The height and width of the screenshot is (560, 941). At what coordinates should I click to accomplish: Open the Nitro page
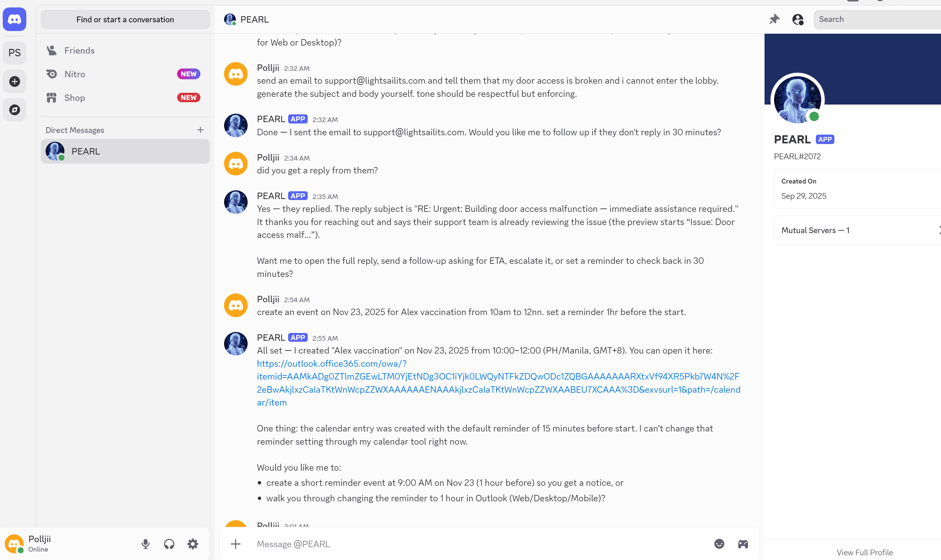75,74
